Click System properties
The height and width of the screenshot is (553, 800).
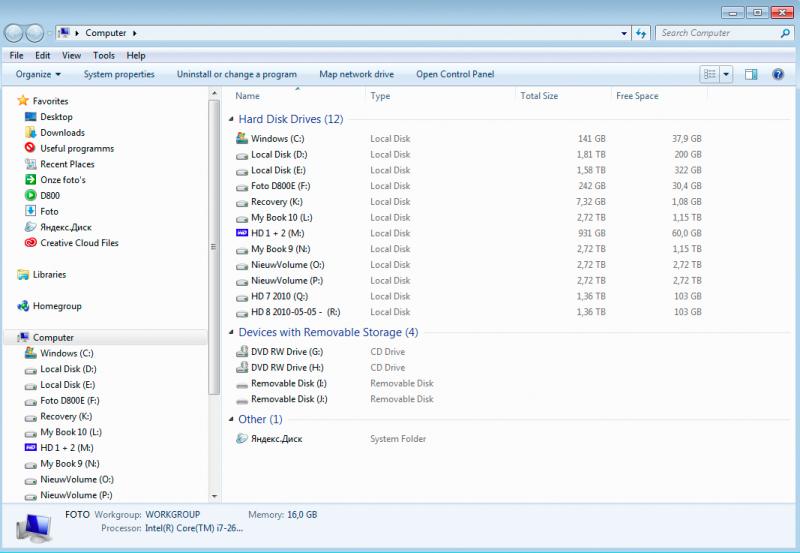119,74
